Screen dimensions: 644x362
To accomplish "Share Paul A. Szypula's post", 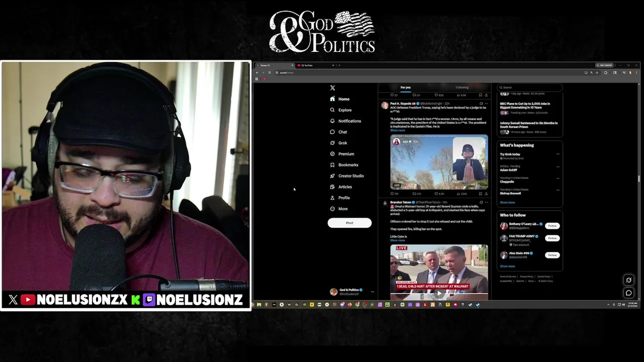I will click(x=486, y=194).
